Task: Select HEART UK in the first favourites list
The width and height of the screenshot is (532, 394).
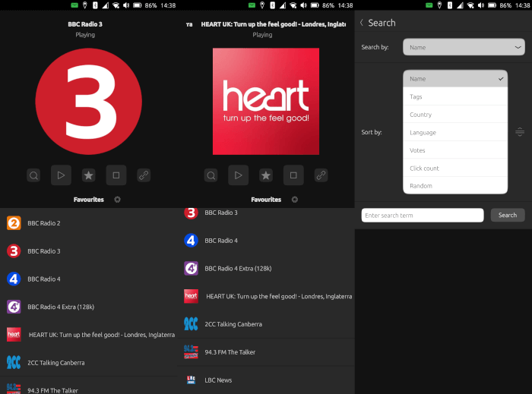Action: click(x=89, y=335)
